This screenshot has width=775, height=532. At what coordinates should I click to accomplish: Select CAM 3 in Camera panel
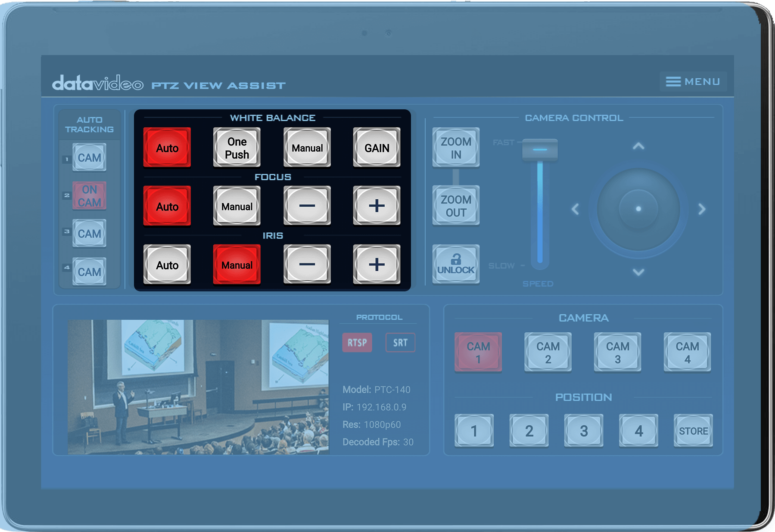pos(618,352)
